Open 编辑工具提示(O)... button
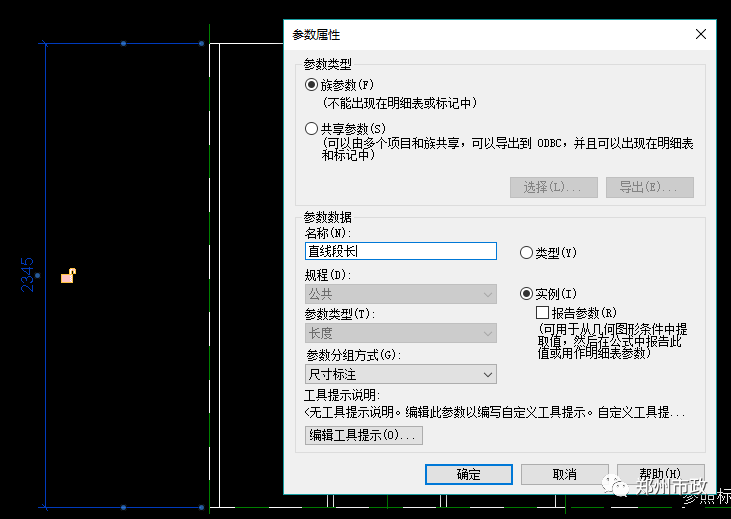The width and height of the screenshot is (731, 519). pos(364,436)
